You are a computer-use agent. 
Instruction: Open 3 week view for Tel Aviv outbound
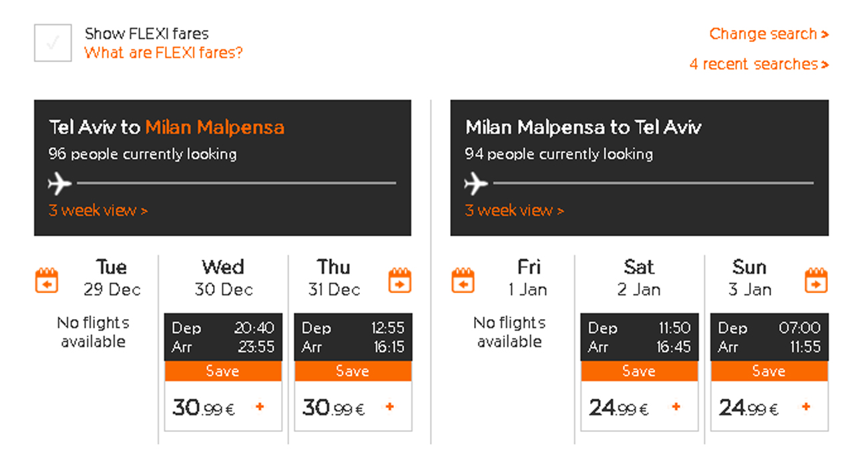pyautogui.click(x=98, y=210)
